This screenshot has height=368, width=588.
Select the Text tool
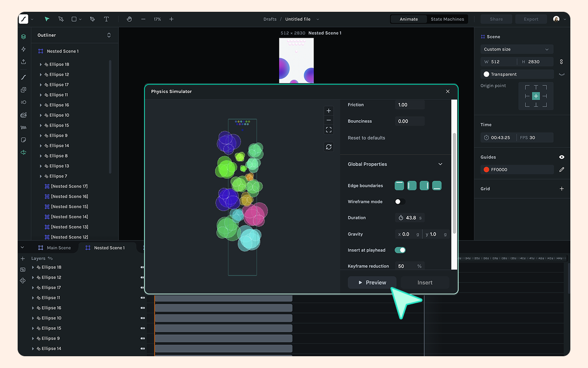(x=106, y=19)
